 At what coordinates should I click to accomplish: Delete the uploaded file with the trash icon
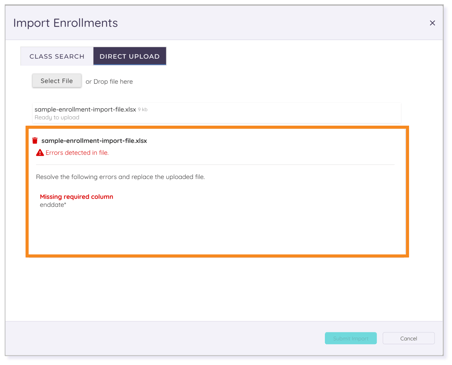[35, 140]
